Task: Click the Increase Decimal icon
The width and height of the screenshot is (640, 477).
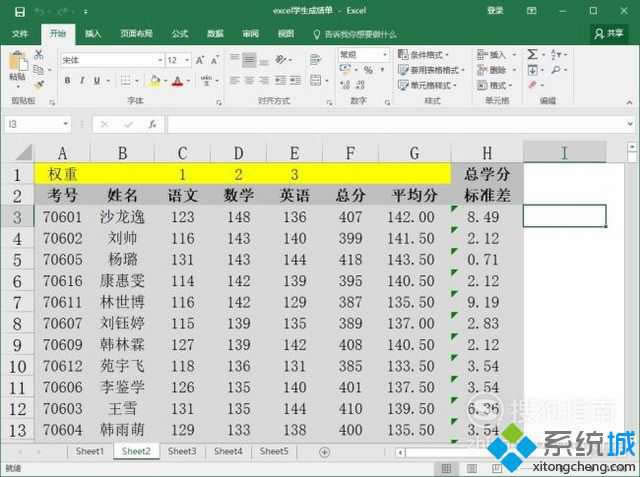Action: (345, 84)
